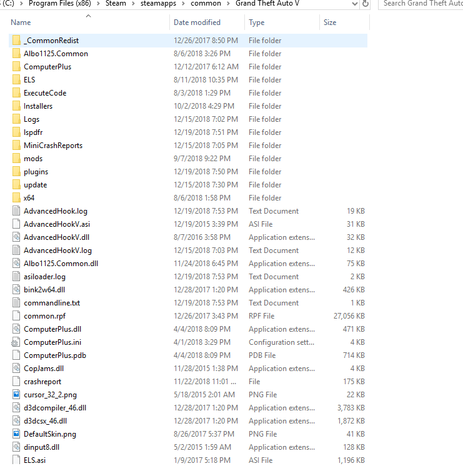Click the Configuration sett... type cell
The width and height of the screenshot is (463, 476).
tap(281, 342)
